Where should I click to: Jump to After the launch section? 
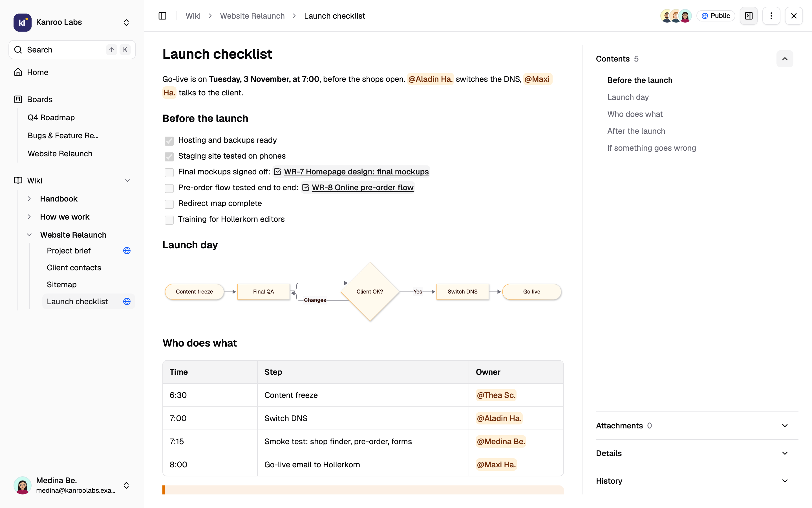pyautogui.click(x=636, y=131)
